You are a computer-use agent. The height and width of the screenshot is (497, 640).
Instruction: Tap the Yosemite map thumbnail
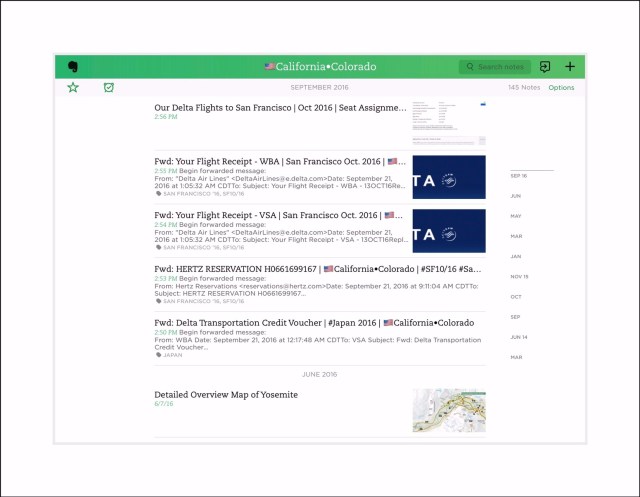tap(449, 410)
